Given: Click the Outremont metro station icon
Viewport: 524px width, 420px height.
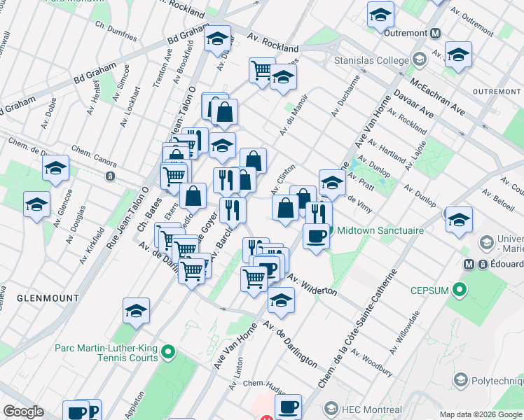Looking at the screenshot, I should point(436,34).
